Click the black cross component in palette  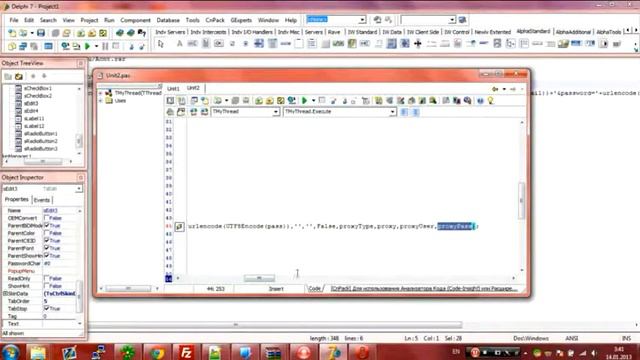(418, 44)
